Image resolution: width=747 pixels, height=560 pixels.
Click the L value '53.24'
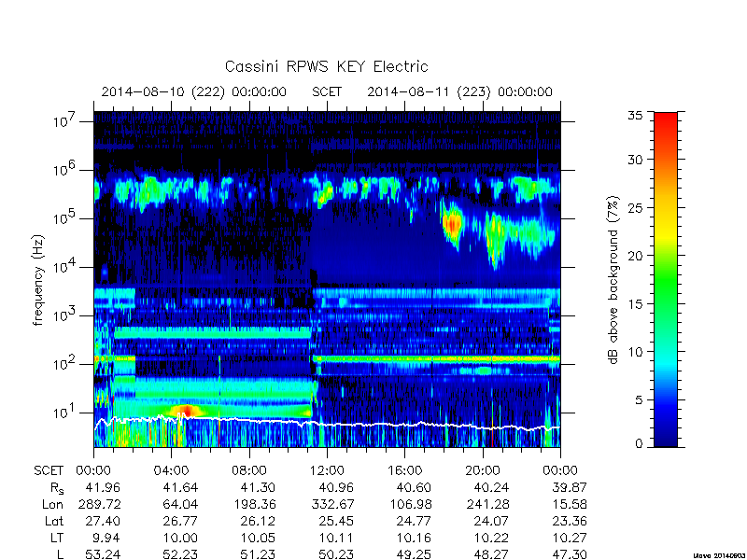click(x=103, y=554)
